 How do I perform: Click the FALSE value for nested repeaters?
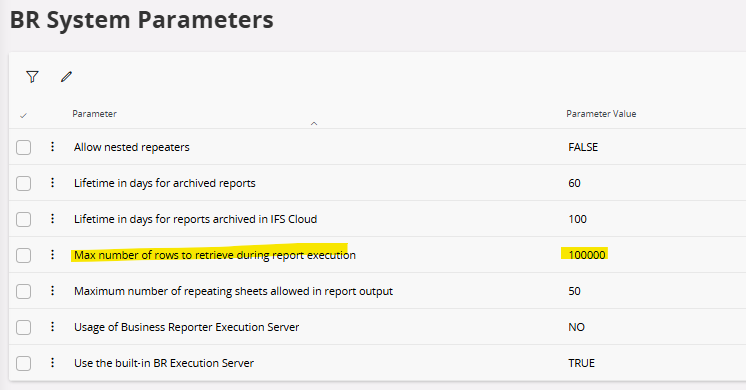pos(583,147)
